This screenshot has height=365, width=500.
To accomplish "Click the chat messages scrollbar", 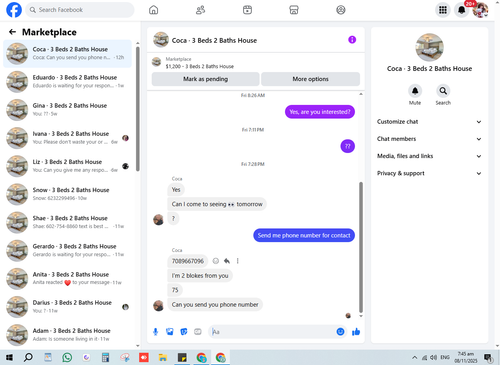I will (x=361, y=247).
